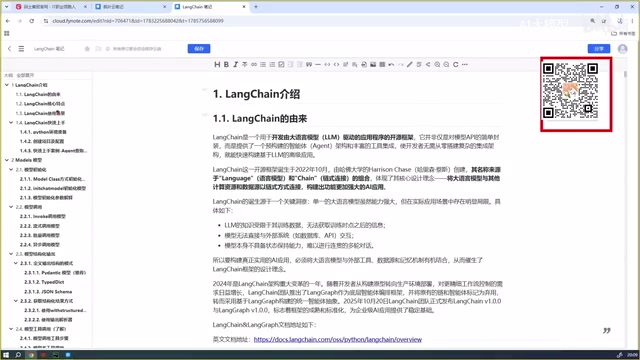Undo the last edit

coord(391,64)
